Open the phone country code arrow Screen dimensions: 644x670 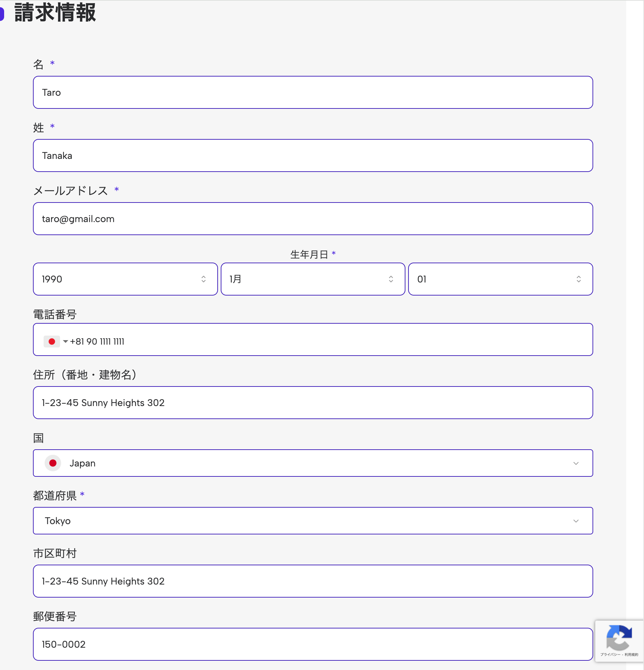pyautogui.click(x=65, y=342)
